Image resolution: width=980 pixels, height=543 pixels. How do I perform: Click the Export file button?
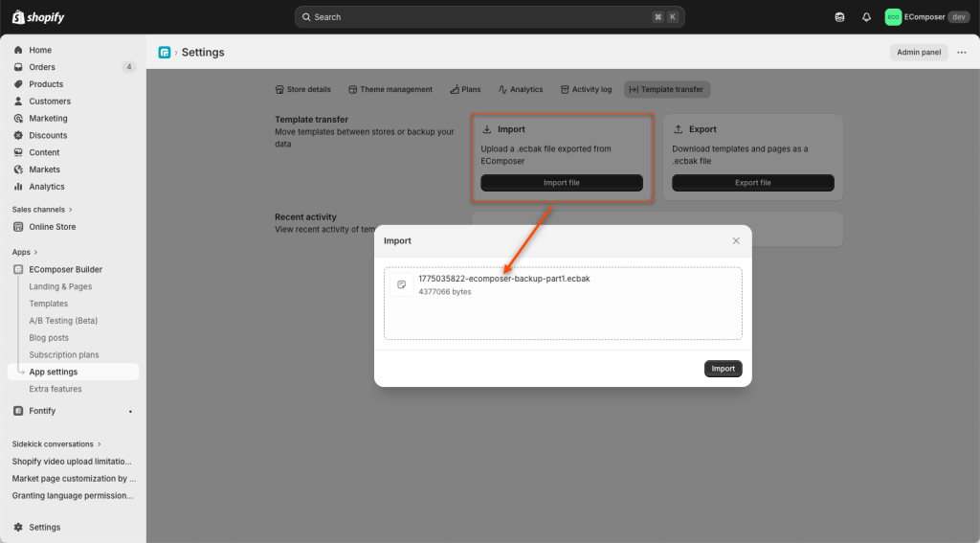tap(752, 183)
